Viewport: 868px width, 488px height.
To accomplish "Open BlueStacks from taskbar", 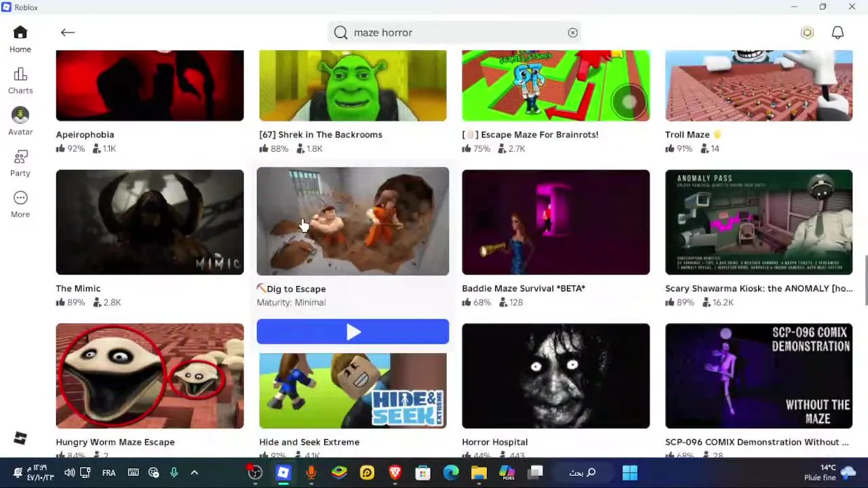I will 339,472.
